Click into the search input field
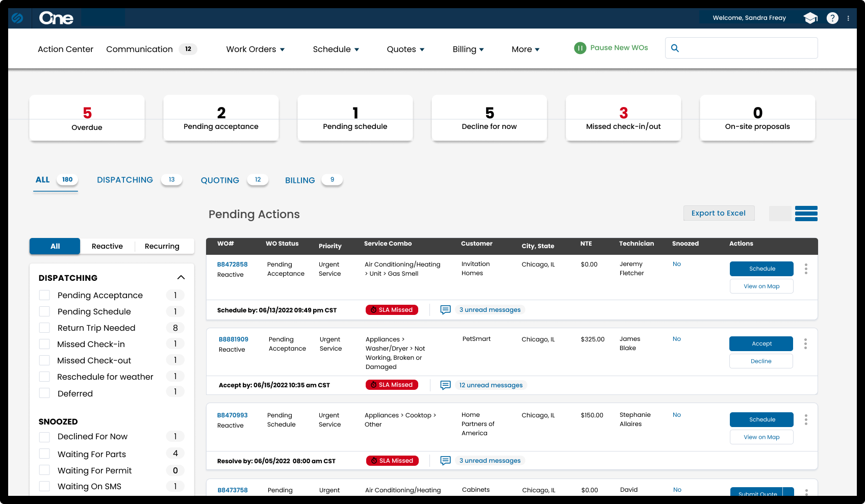Viewport: 865px width, 504px height. (x=742, y=48)
